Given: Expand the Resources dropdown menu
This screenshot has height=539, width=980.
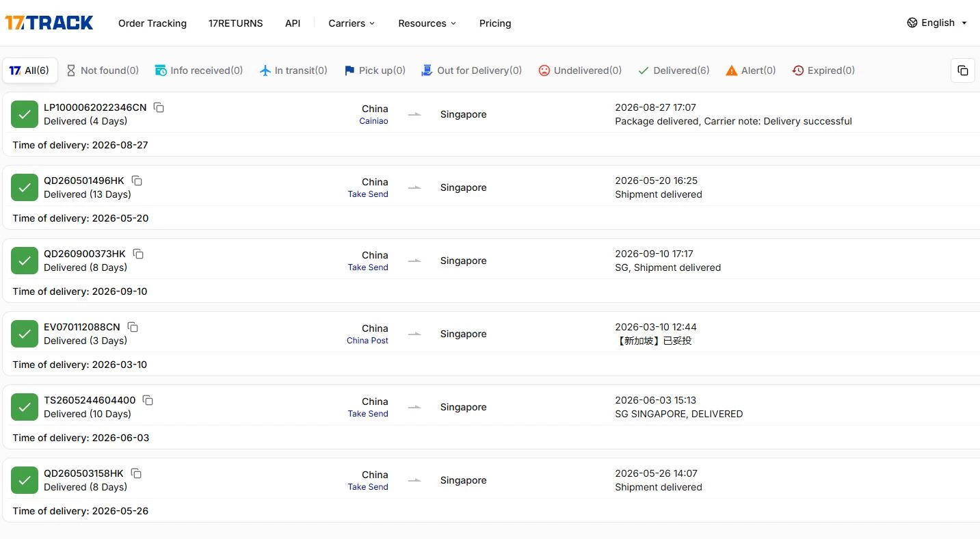Looking at the screenshot, I should [x=427, y=23].
